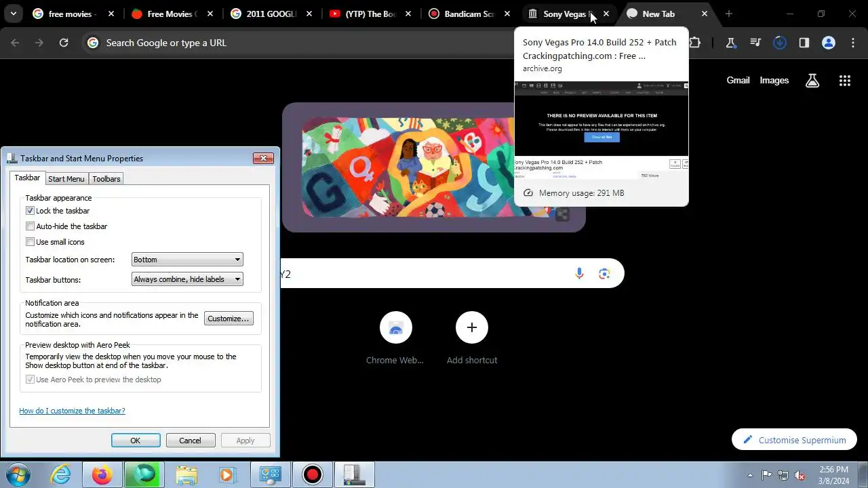Image resolution: width=868 pixels, height=488 pixels.
Task: Enable Auto-hide the taskbar
Action: (x=30, y=226)
